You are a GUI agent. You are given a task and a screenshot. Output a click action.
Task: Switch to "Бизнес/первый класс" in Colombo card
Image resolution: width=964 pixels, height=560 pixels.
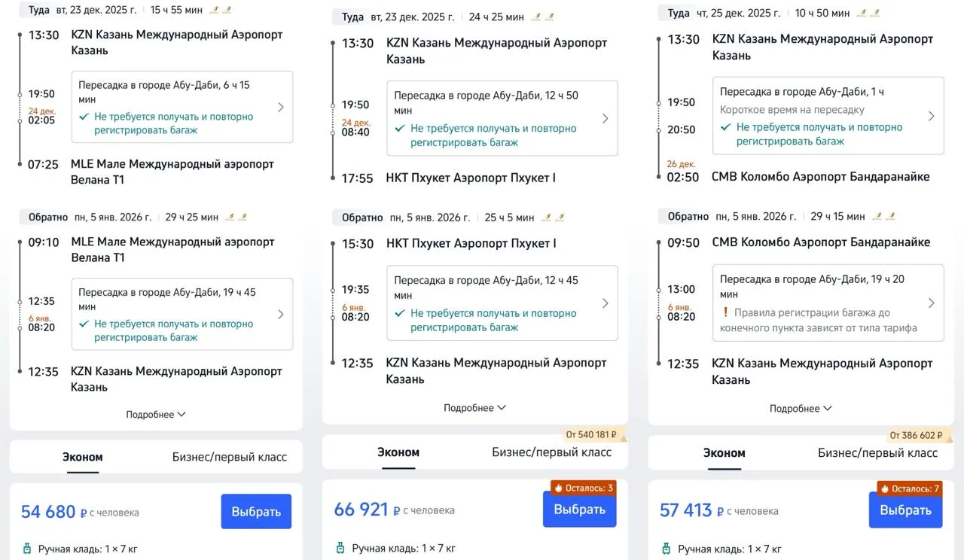point(877,453)
